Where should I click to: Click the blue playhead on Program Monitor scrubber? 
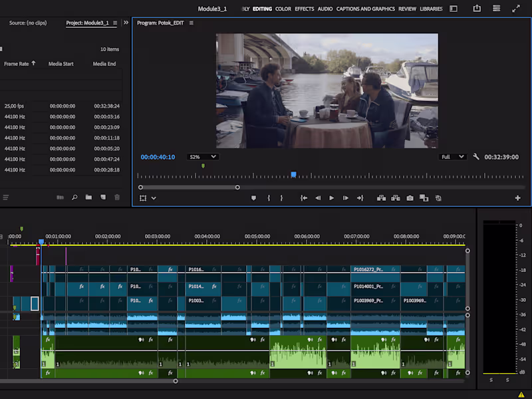coord(293,175)
